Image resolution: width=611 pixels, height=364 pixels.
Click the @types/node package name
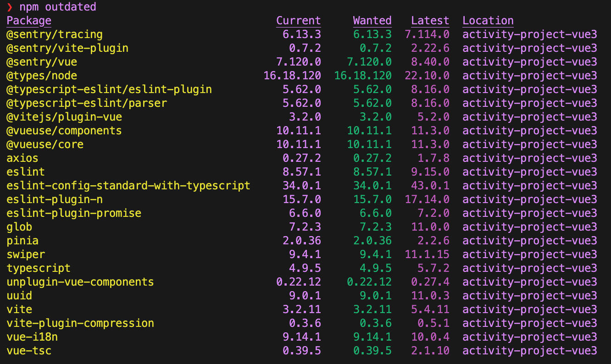(x=42, y=76)
